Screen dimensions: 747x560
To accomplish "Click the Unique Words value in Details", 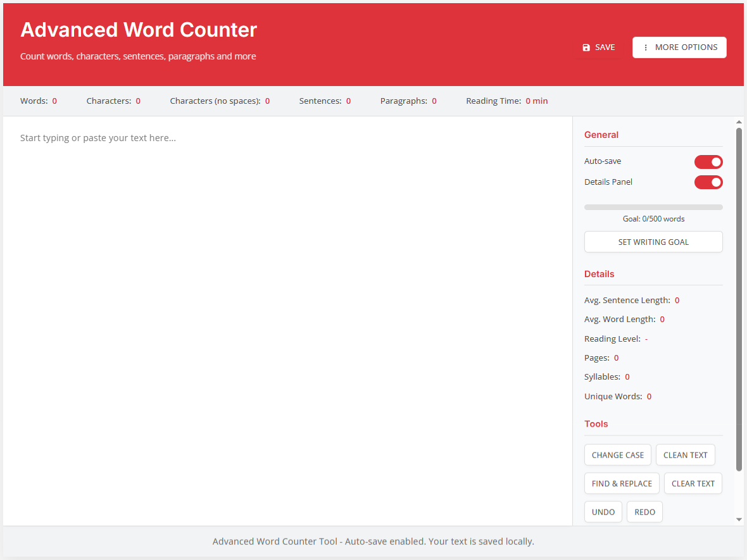I will tap(649, 396).
